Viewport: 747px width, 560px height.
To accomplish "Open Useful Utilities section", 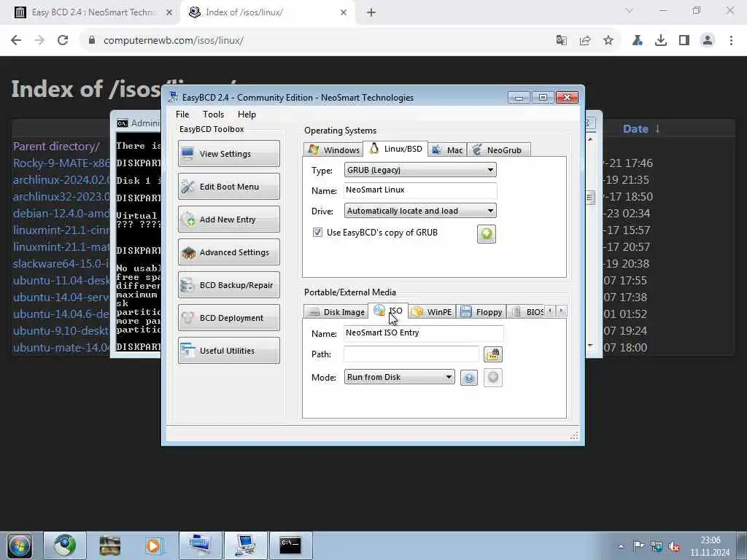I will (x=228, y=351).
